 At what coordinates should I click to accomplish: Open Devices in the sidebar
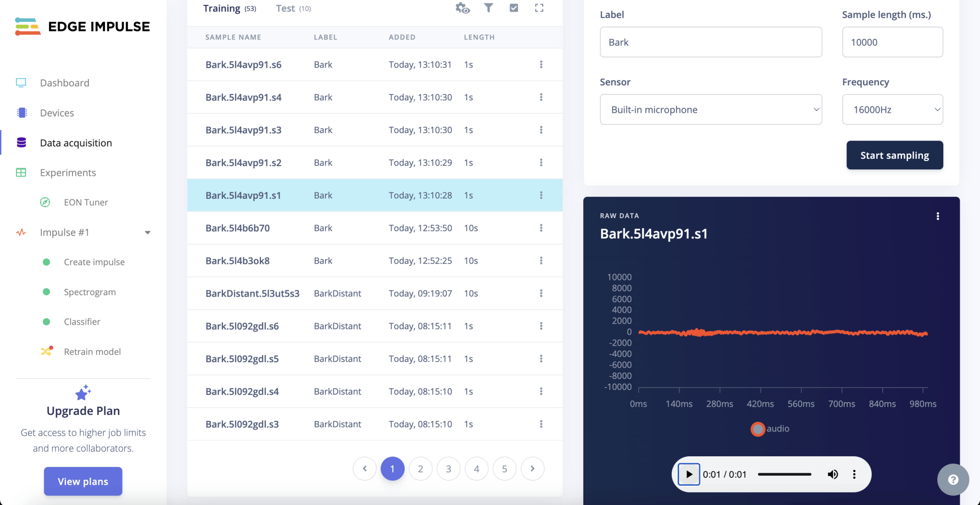(x=57, y=113)
